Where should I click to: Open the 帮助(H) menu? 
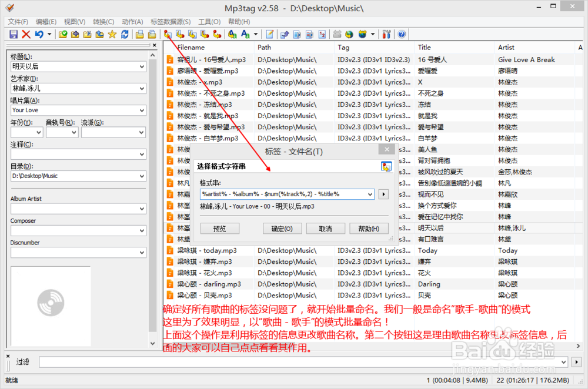(x=239, y=22)
